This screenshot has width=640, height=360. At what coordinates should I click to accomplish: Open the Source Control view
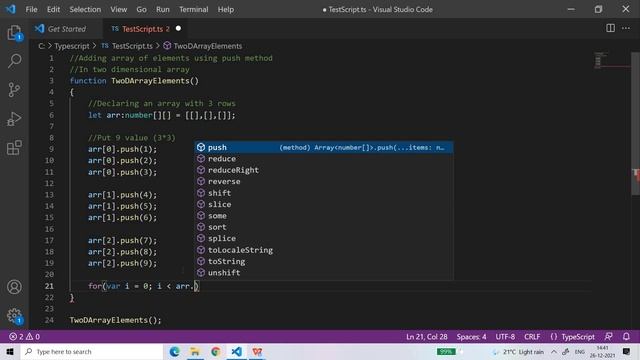(x=14, y=90)
